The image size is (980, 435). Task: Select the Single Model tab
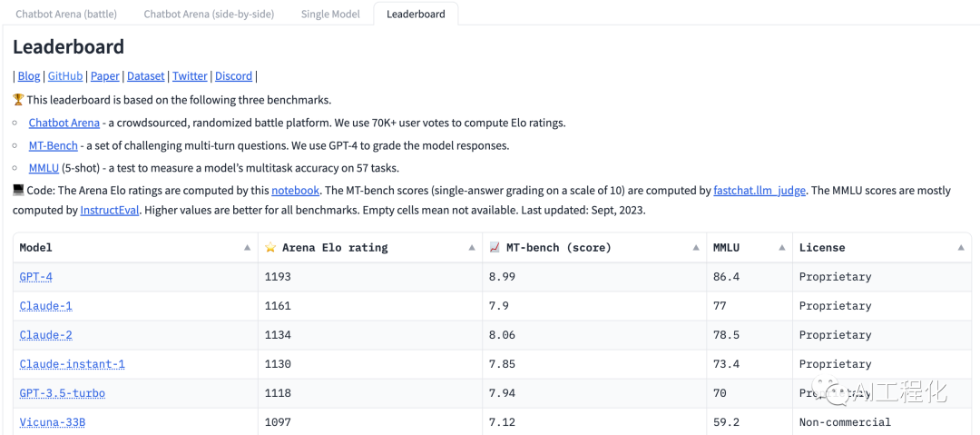coord(330,14)
